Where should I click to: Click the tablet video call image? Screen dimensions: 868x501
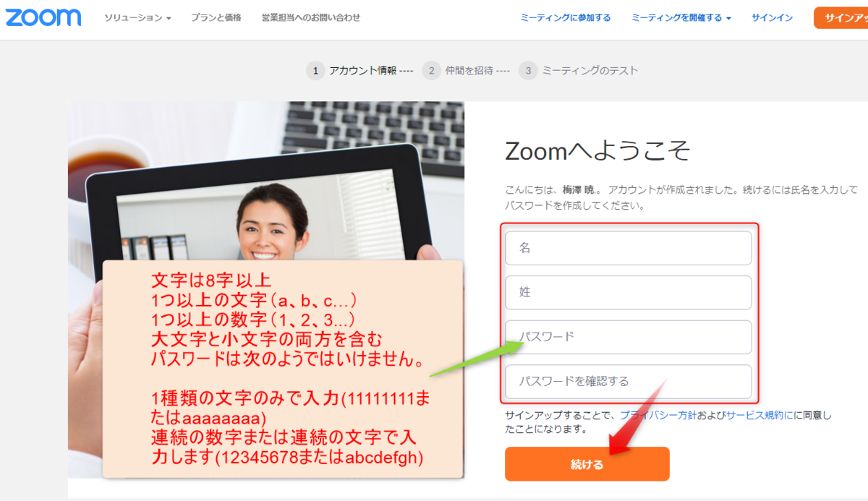point(266,289)
